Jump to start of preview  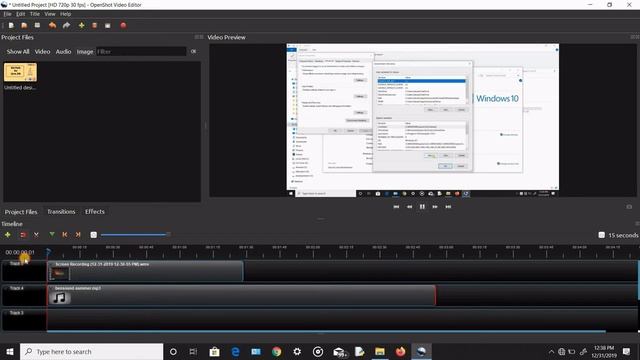click(x=396, y=207)
